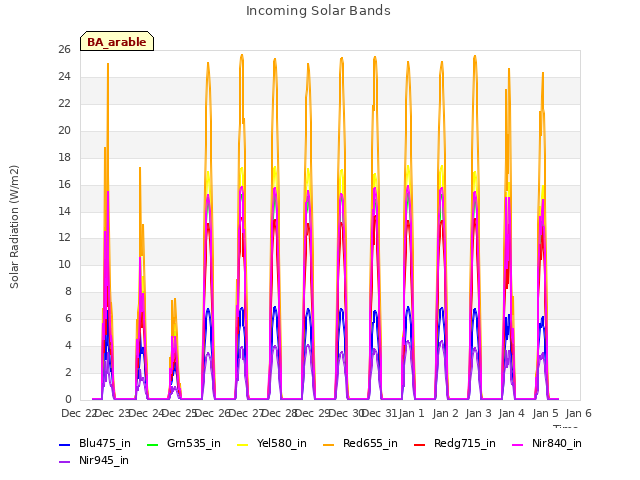The image size is (640, 480).
Task: Click the Jan 4 x-axis tick label
Action: tap(512, 413)
